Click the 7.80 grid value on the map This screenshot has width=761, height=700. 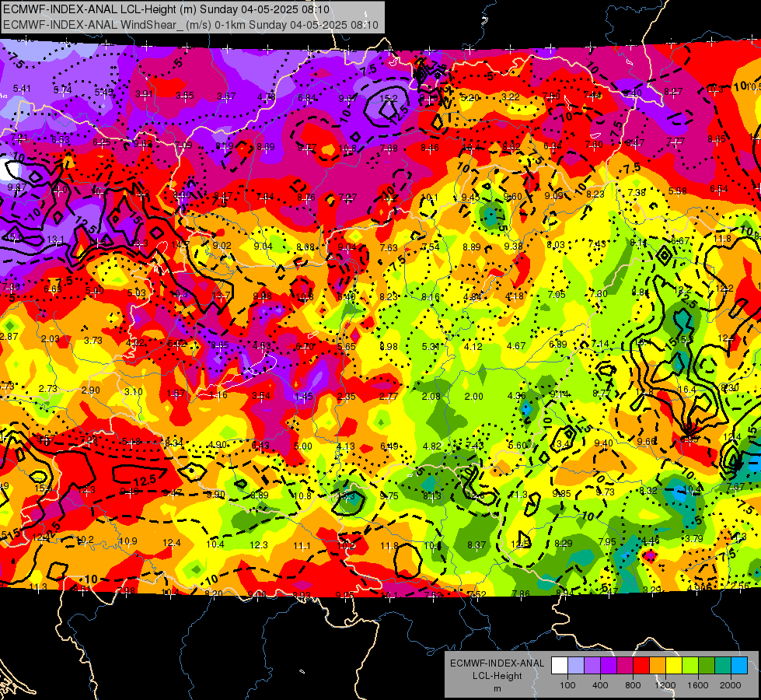pyautogui.click(x=599, y=293)
